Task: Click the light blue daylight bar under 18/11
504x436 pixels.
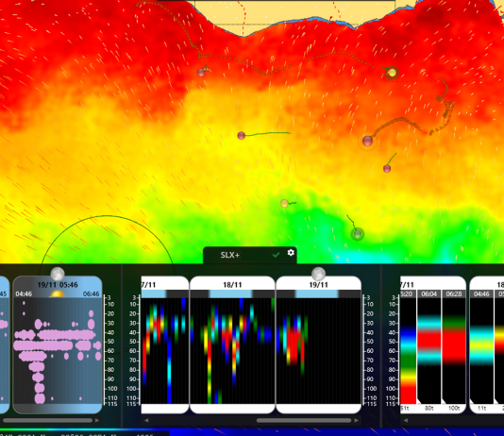Action: pos(230,293)
